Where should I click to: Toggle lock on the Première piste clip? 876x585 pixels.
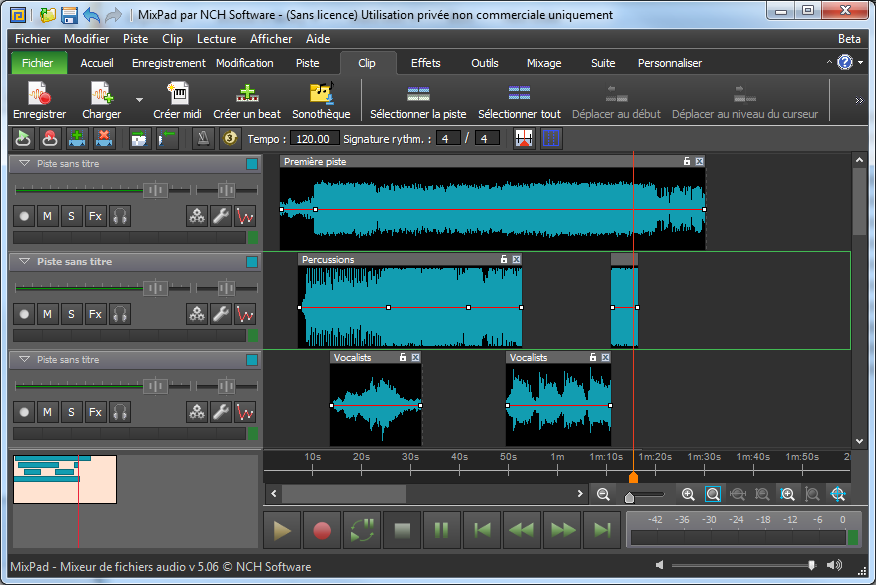(687, 161)
